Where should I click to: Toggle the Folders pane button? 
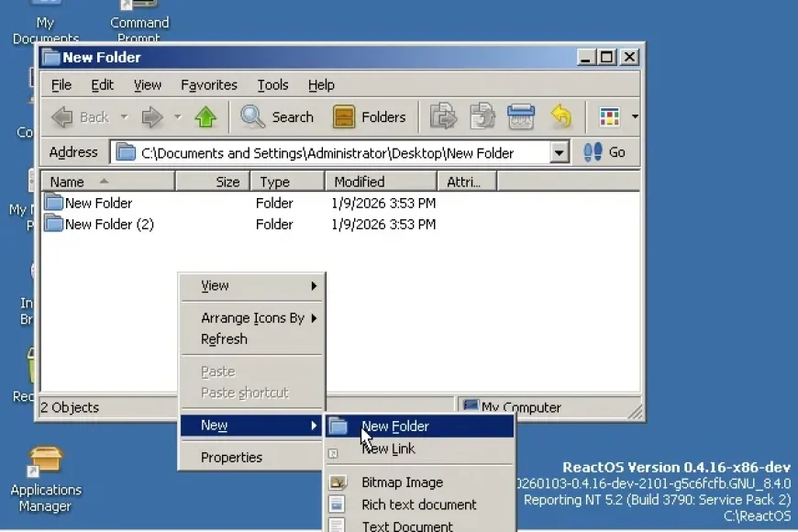point(369,116)
